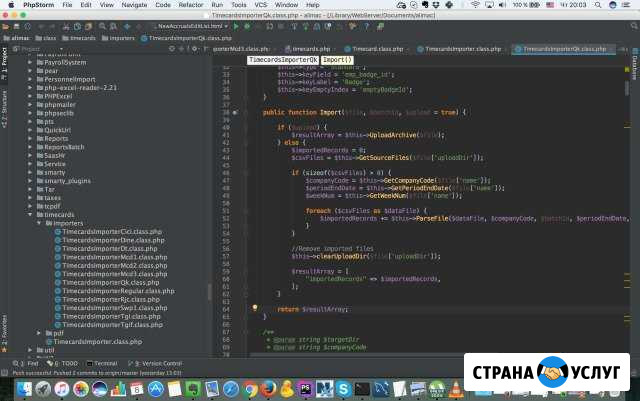
Task: Open the NewAccrualsEditList.html run configuration dropdown
Action: click(190, 26)
